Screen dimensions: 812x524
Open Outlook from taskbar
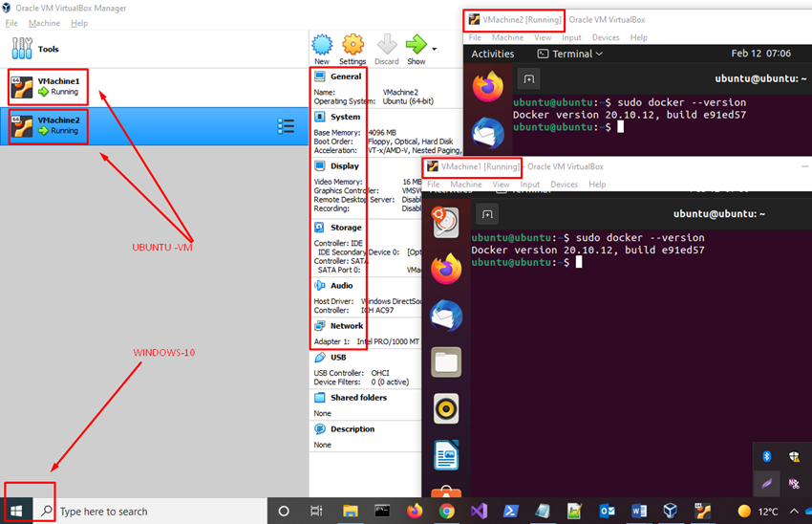coord(607,511)
